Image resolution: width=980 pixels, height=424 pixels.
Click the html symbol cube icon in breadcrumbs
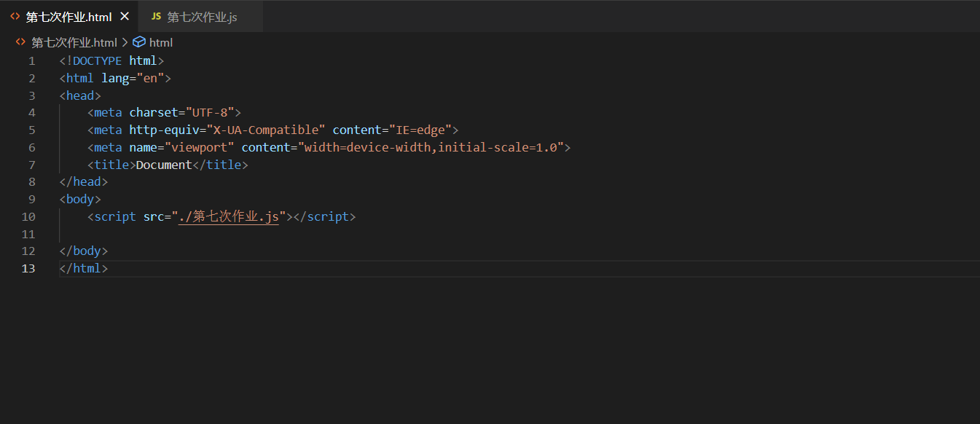[138, 42]
